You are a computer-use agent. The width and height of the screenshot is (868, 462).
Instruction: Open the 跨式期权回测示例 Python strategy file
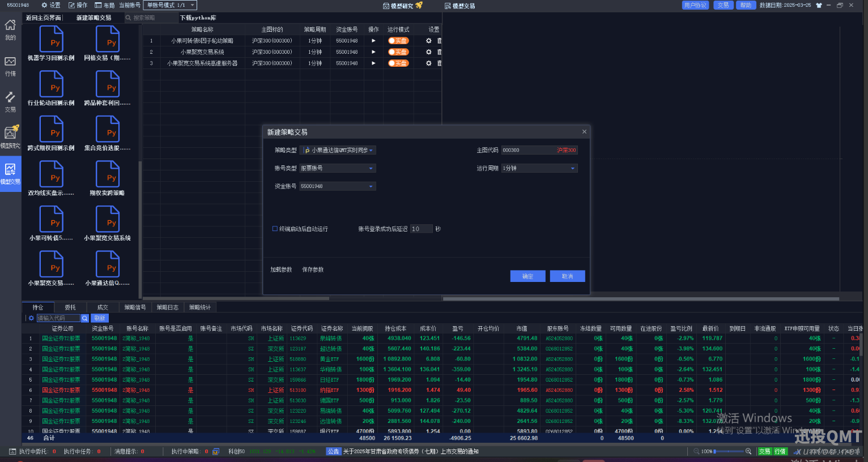(51, 133)
